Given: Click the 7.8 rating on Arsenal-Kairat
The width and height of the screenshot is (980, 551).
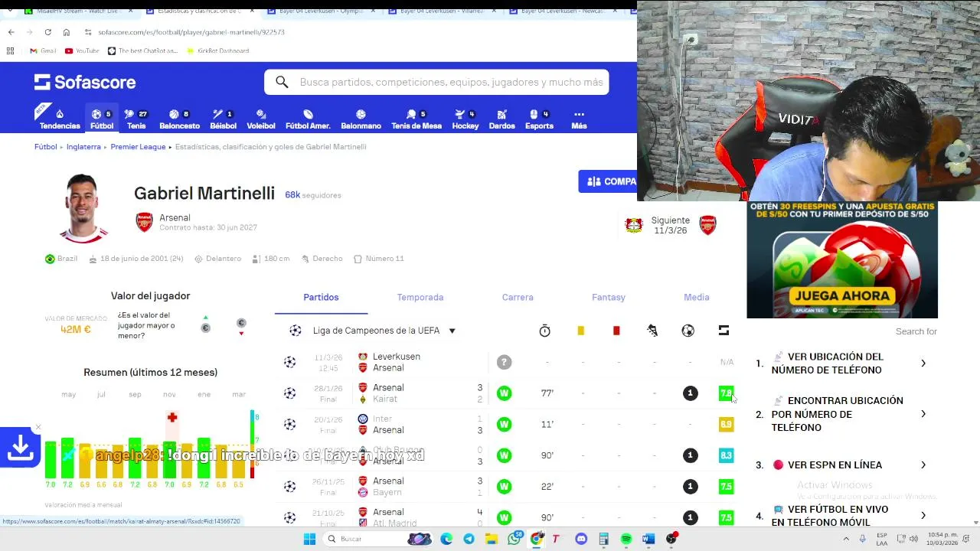Looking at the screenshot, I should point(726,393).
